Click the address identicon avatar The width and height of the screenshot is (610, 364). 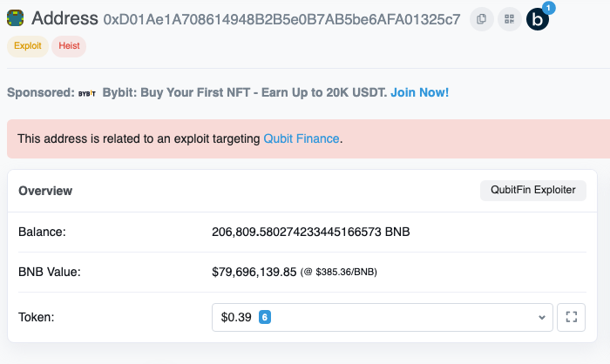(15, 18)
